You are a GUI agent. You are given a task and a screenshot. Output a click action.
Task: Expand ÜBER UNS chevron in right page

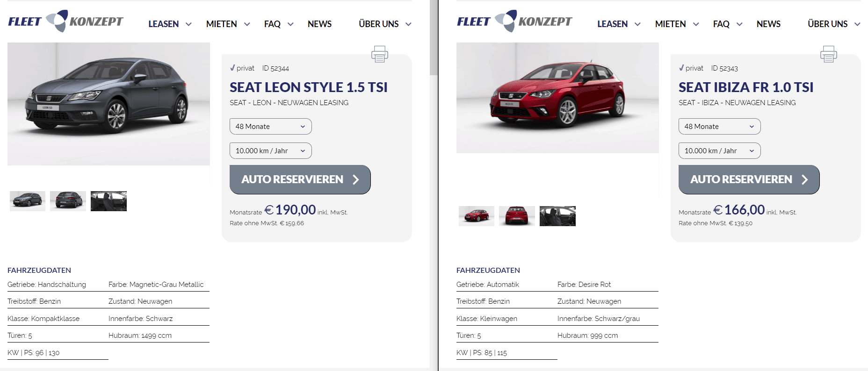[x=857, y=24]
